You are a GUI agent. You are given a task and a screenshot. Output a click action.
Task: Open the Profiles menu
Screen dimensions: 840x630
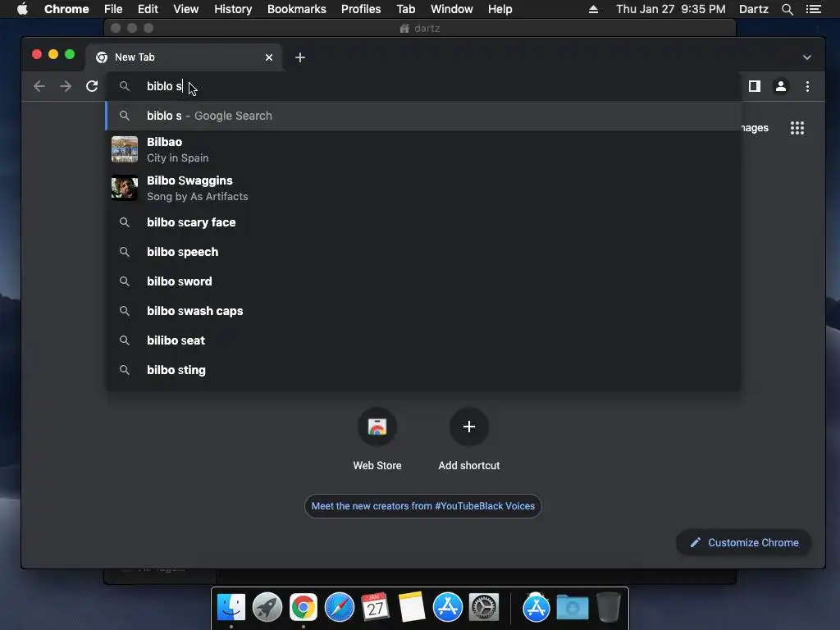click(x=361, y=9)
